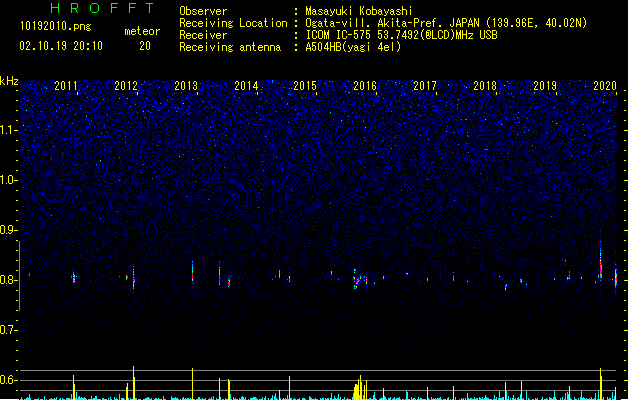Click the meteor echo cluster near 2016
Viewport: 629px width, 400px height.
pyautogui.click(x=359, y=279)
